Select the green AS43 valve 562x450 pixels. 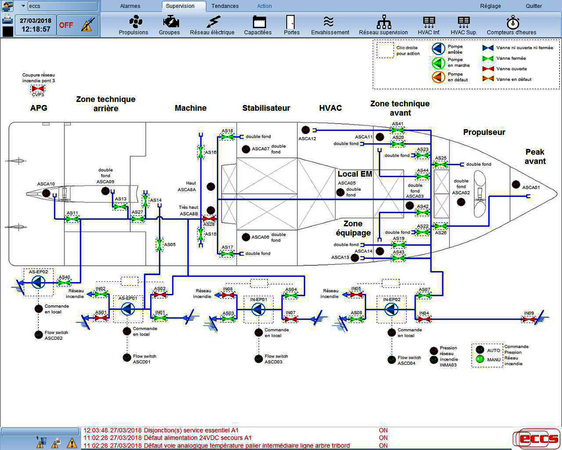pyautogui.click(x=398, y=258)
